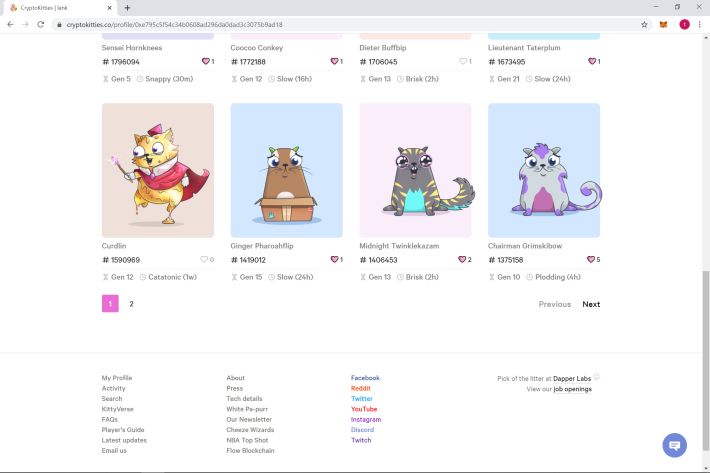The image size is (710, 473).
Task: Open NBA Top Shot link
Action: point(247,440)
